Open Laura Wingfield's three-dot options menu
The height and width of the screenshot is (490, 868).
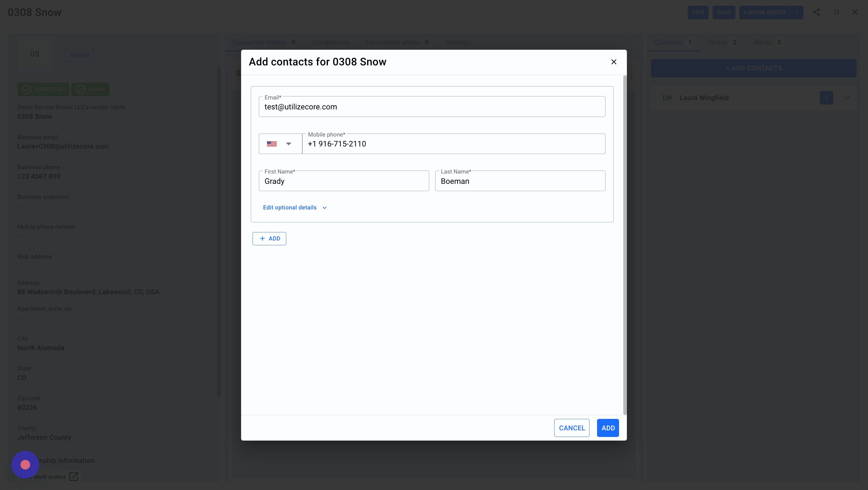(x=826, y=98)
